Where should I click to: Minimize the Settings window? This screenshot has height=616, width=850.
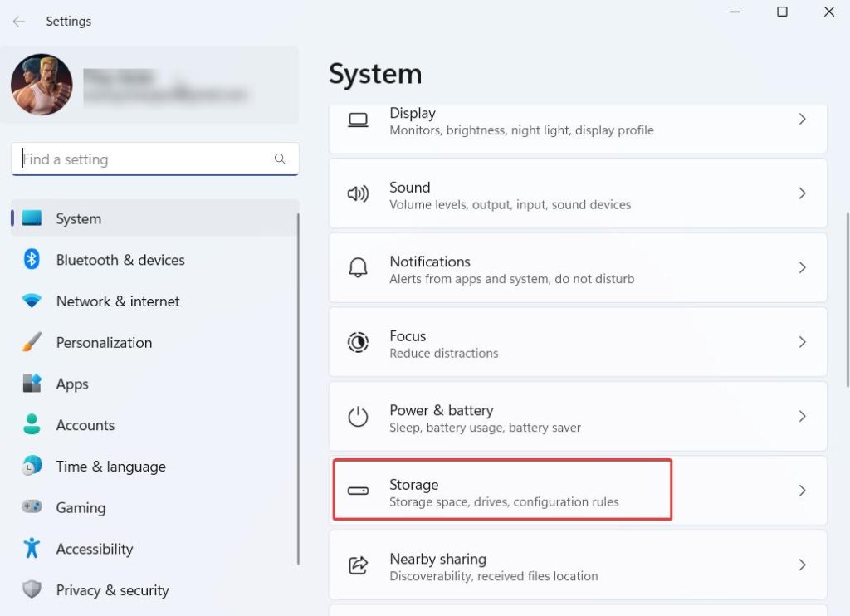pos(735,12)
